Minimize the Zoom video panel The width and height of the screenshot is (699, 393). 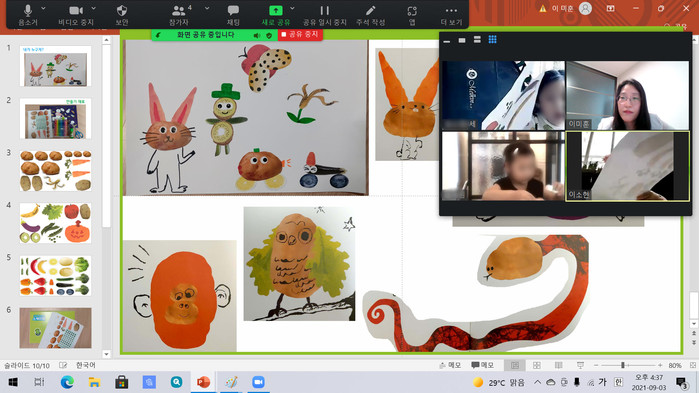[447, 41]
